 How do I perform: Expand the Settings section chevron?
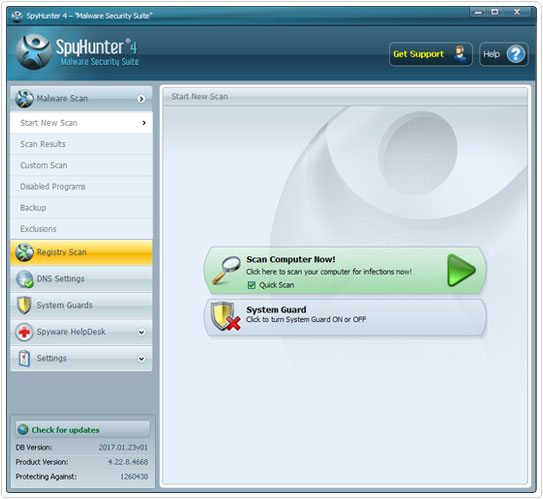pyautogui.click(x=141, y=359)
